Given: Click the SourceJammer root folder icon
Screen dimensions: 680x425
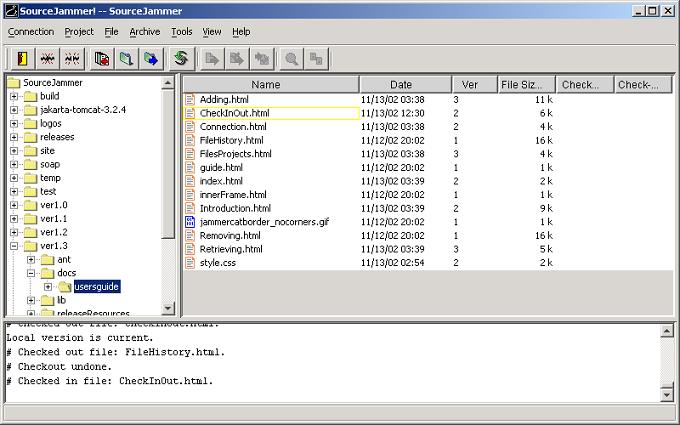Looking at the screenshot, I should [x=14, y=82].
